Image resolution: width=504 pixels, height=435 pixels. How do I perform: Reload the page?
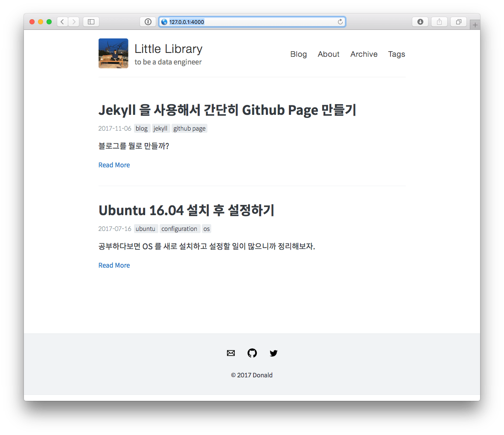coord(340,21)
